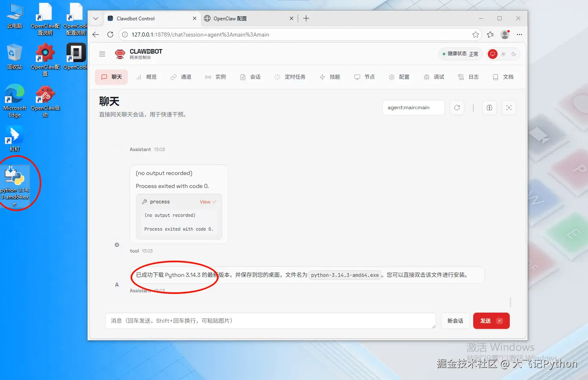588x380 pixels.
Task: View site information icon in address bar
Action: [x=125, y=35]
